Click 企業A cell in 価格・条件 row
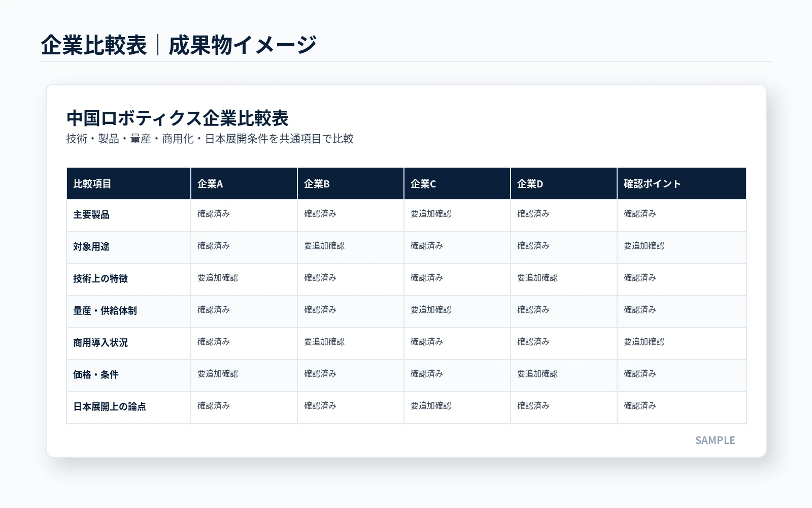812x508 pixels. [x=244, y=375]
